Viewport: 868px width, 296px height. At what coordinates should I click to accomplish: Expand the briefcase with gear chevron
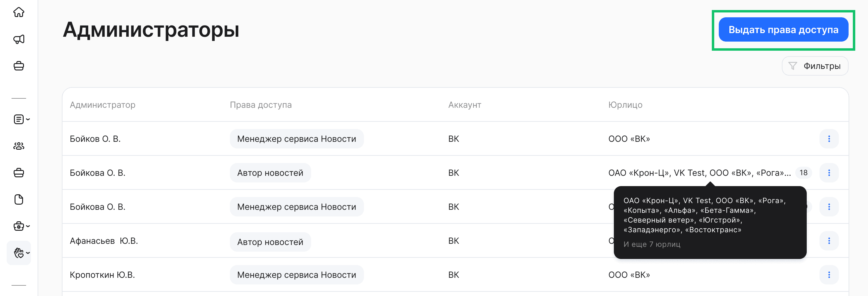pos(28,226)
